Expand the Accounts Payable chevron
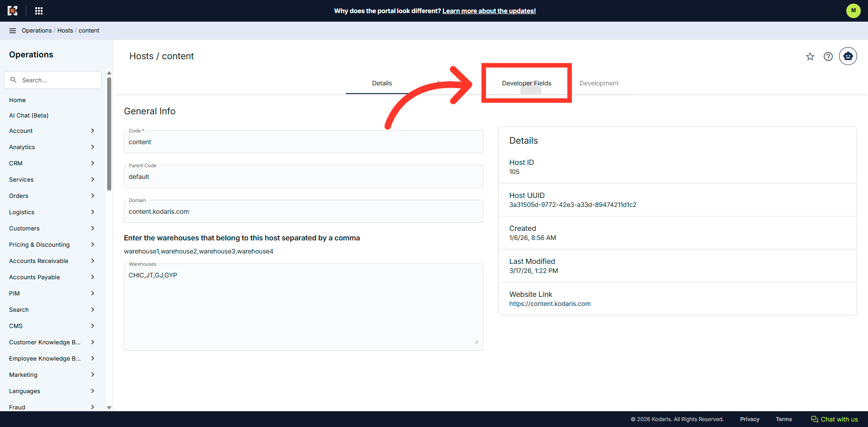The image size is (868, 427). 92,277
